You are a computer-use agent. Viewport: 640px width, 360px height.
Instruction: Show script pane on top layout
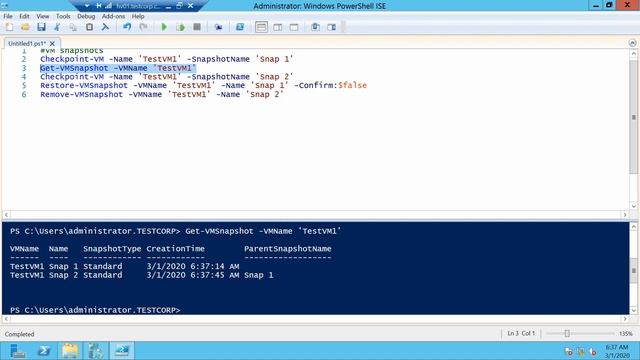tap(261, 27)
